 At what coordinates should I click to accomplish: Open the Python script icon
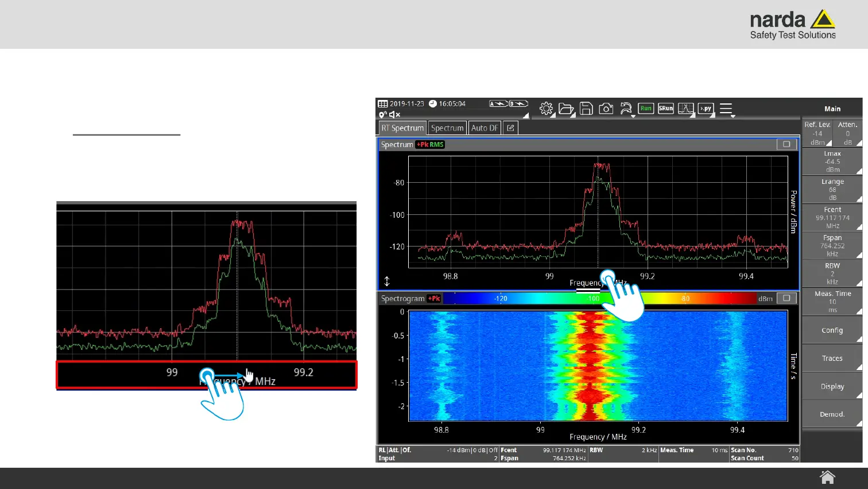coord(706,108)
